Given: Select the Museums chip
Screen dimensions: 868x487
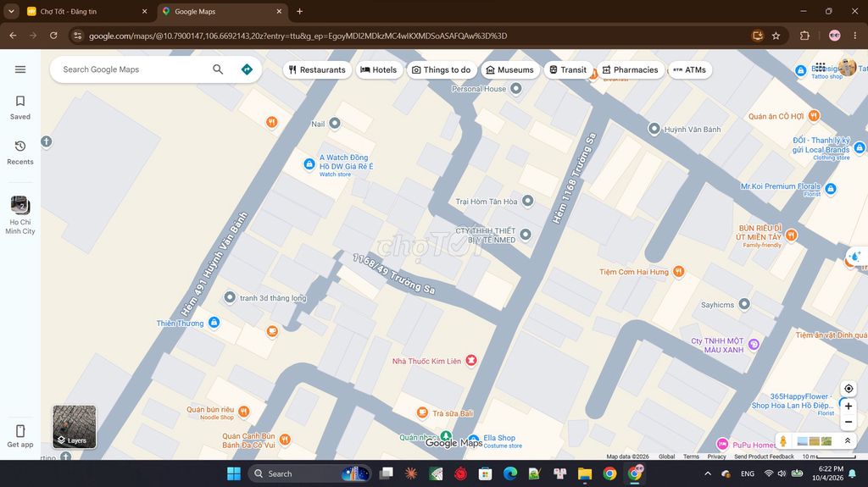Looking at the screenshot, I should click(x=509, y=69).
